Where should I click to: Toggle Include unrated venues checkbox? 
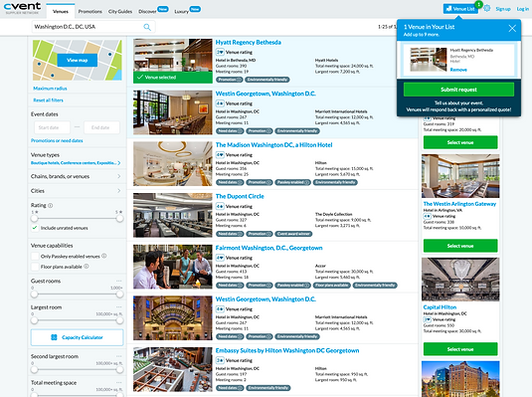coord(35,228)
